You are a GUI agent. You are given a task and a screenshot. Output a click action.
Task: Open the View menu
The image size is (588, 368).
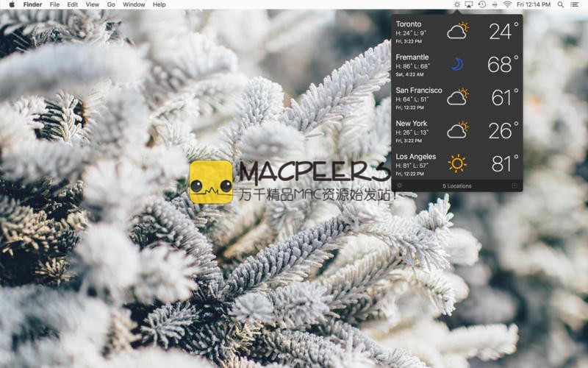click(93, 4)
